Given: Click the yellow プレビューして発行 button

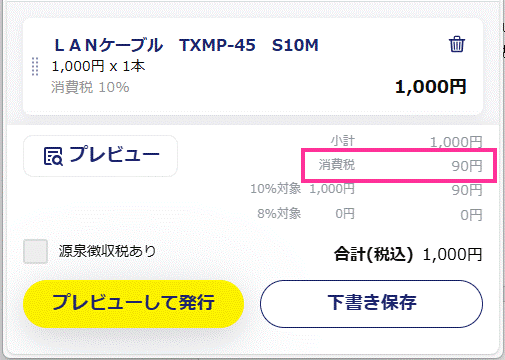Looking at the screenshot, I should 133,303.
